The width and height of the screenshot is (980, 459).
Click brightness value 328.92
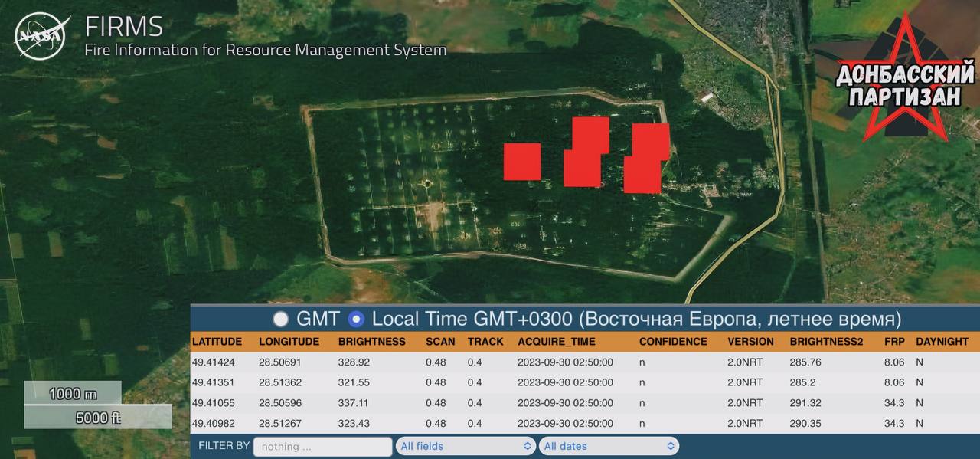(x=354, y=362)
